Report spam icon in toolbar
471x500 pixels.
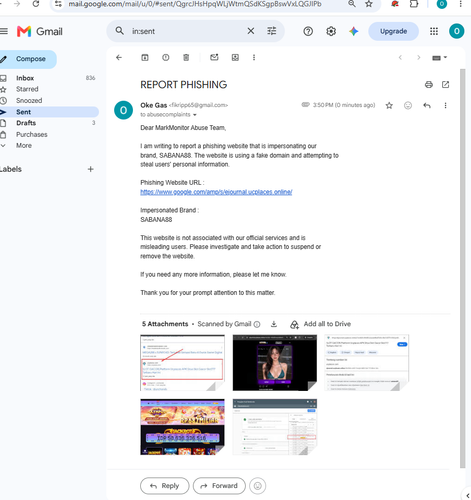[x=165, y=57]
